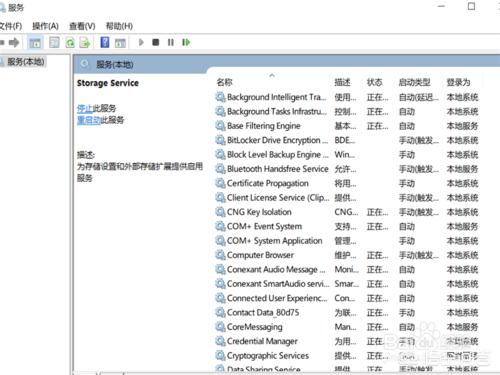Screen dimensions: 500x375
Task: Click gear icon of Background Intelligent Transfer row
Action: pos(220,97)
